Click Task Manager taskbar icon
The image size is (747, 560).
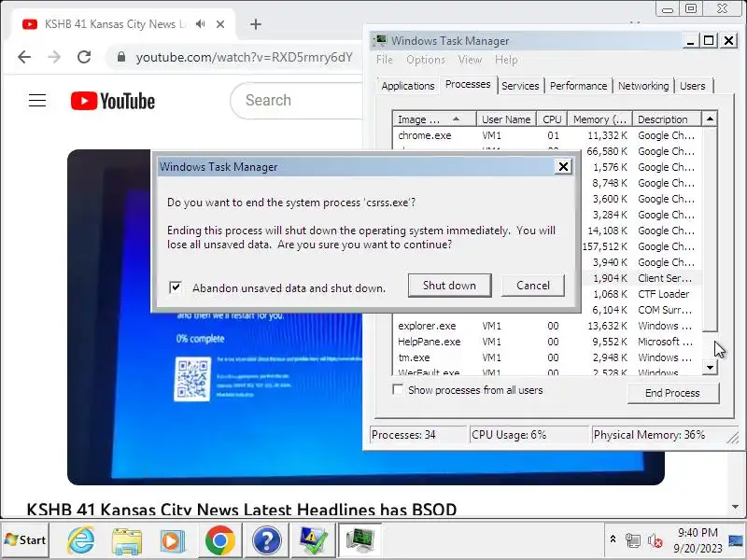tap(360, 540)
